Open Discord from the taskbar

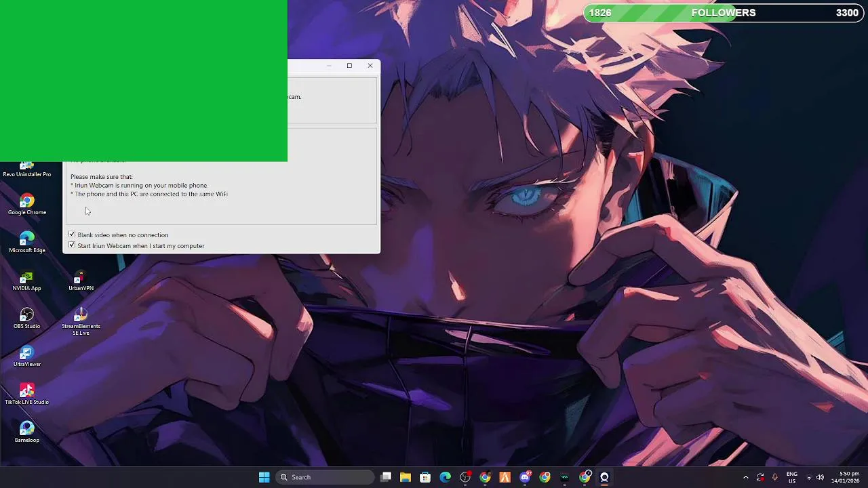click(x=525, y=477)
